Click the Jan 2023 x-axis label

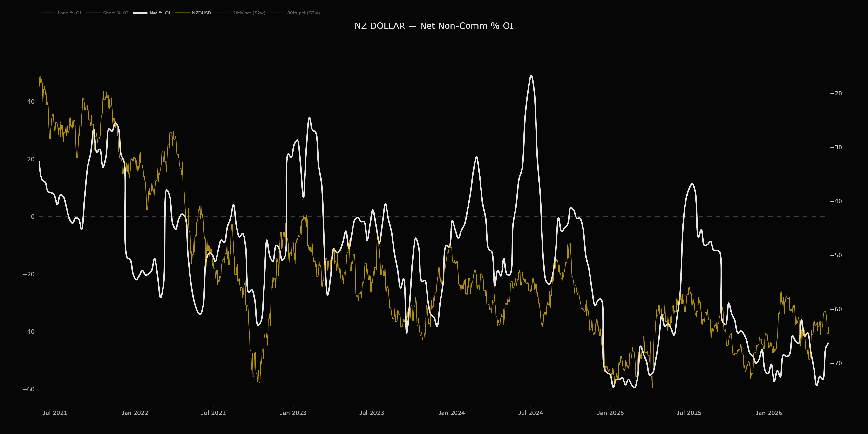293,413
